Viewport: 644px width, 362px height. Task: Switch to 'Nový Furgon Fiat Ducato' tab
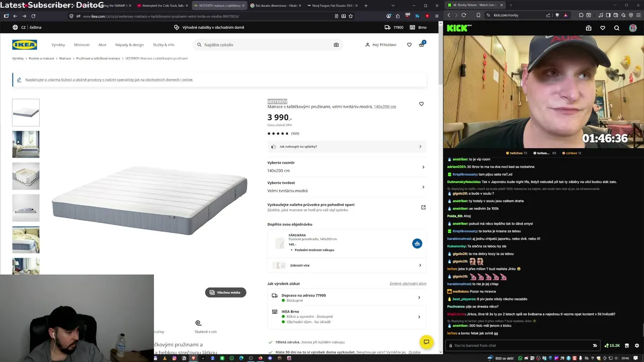tap(332, 6)
